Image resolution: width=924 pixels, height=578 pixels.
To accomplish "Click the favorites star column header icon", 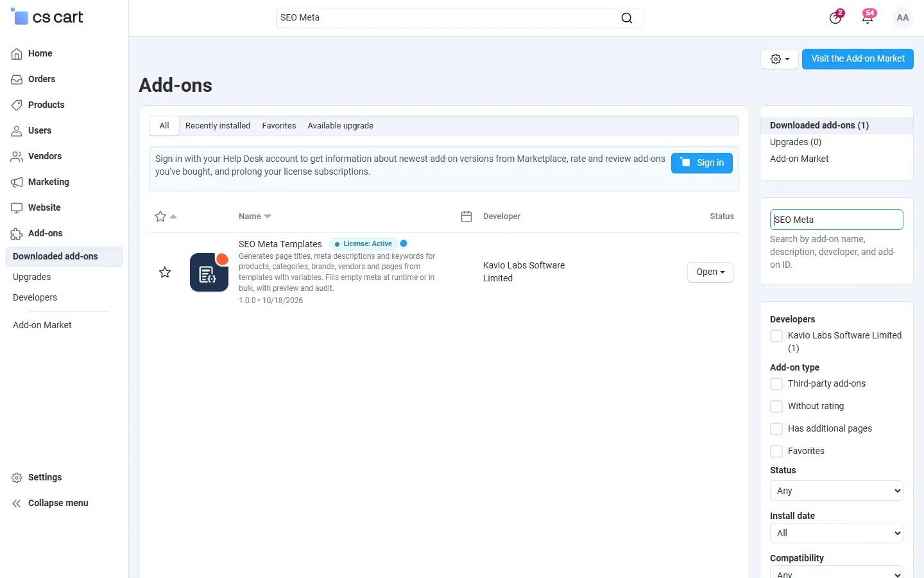I will tap(160, 216).
